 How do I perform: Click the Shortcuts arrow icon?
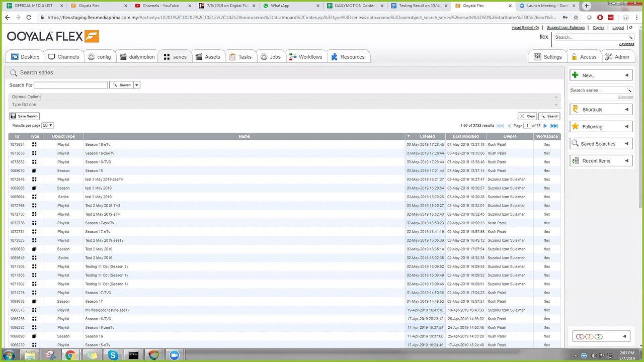pos(575,109)
